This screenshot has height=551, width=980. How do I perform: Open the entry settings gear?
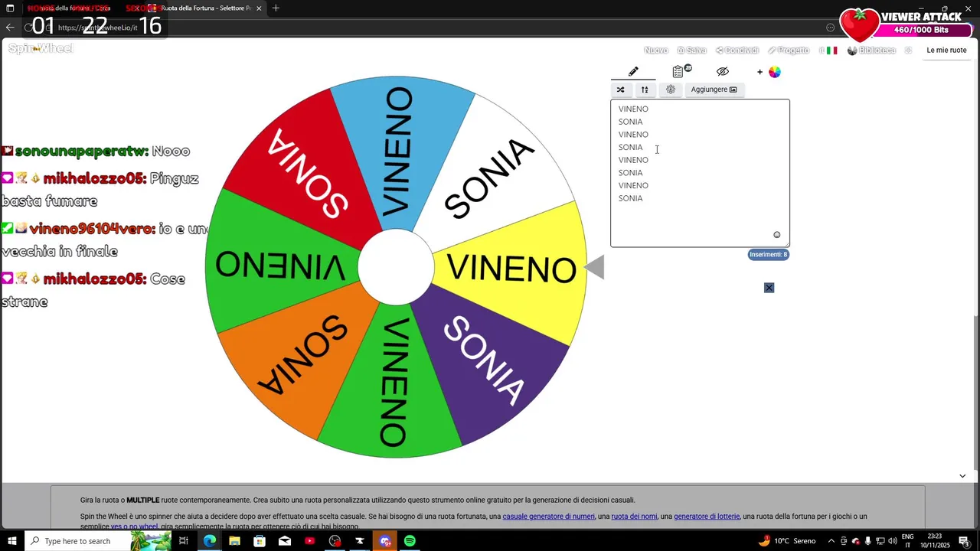tap(671, 90)
